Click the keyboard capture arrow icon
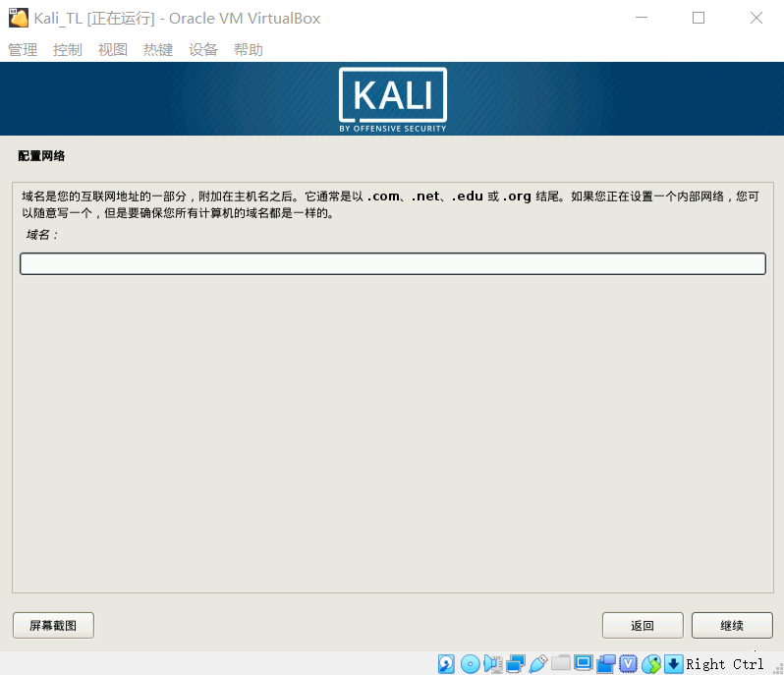 pyautogui.click(x=674, y=664)
